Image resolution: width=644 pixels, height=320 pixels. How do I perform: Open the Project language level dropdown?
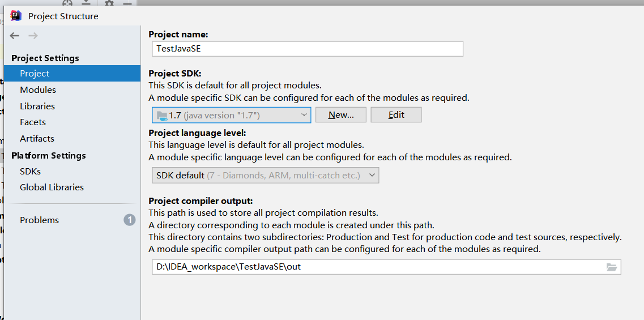265,175
